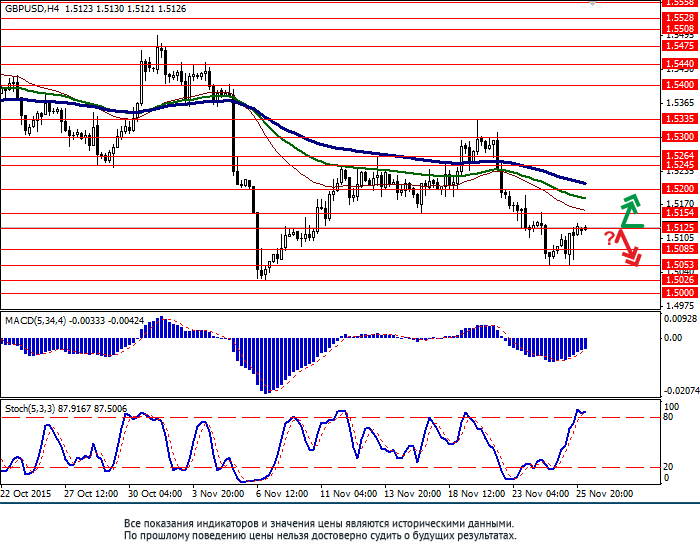Click the 6 Nov 12:00 date label
Screen dimensions: 700x552
(x=282, y=494)
